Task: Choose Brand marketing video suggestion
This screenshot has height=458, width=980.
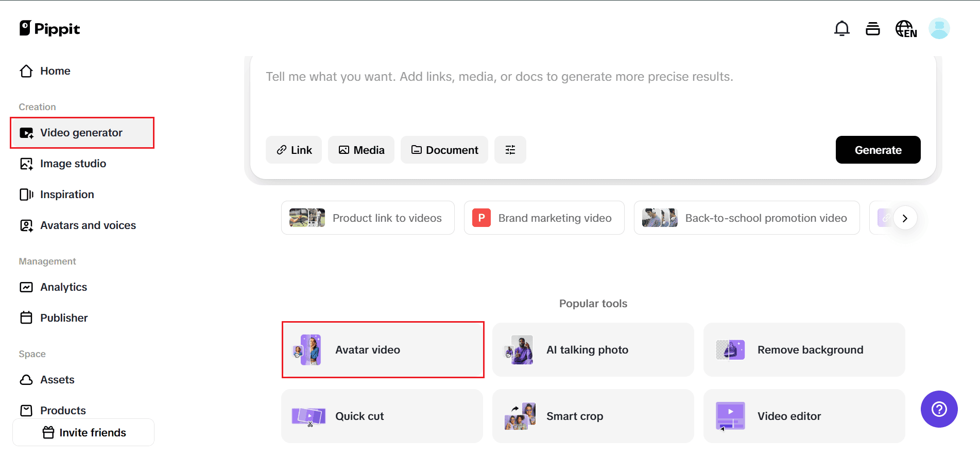Action: (x=544, y=218)
